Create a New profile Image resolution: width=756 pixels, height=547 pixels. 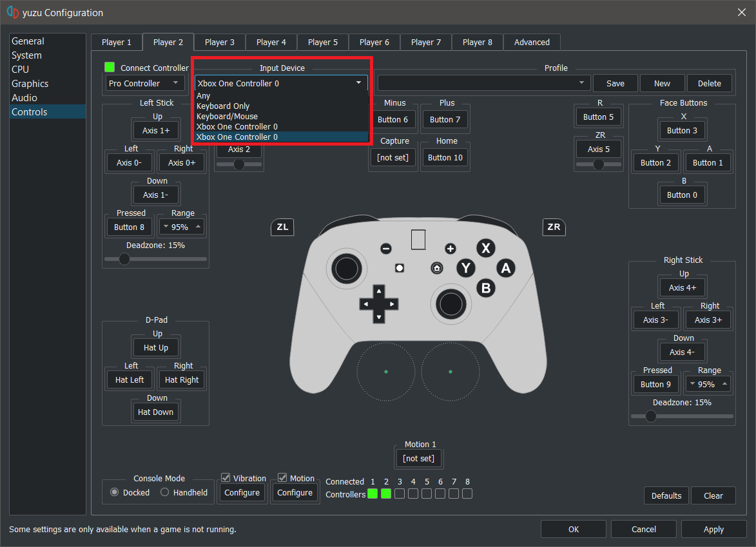click(662, 83)
